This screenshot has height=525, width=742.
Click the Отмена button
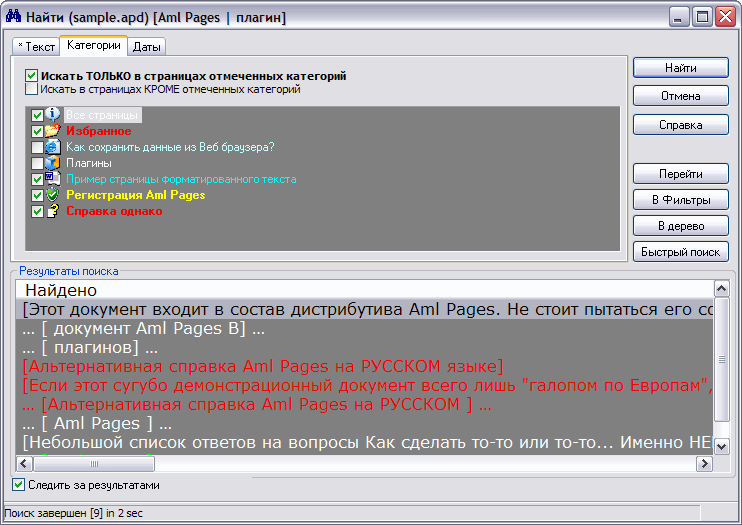680,96
